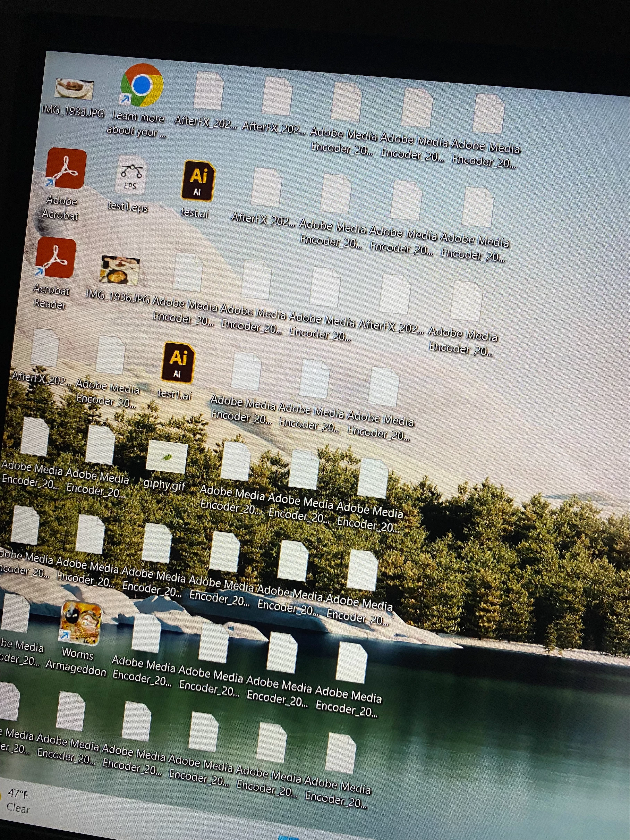The width and height of the screenshot is (630, 840).
Task: Open the Chrome 'Learn more about your' shortcut
Action: [142, 85]
